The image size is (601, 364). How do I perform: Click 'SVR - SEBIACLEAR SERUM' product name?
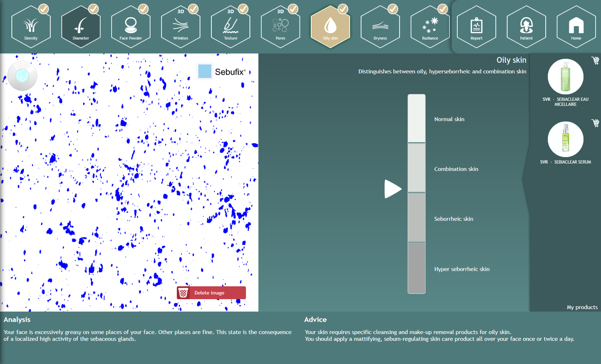565,162
